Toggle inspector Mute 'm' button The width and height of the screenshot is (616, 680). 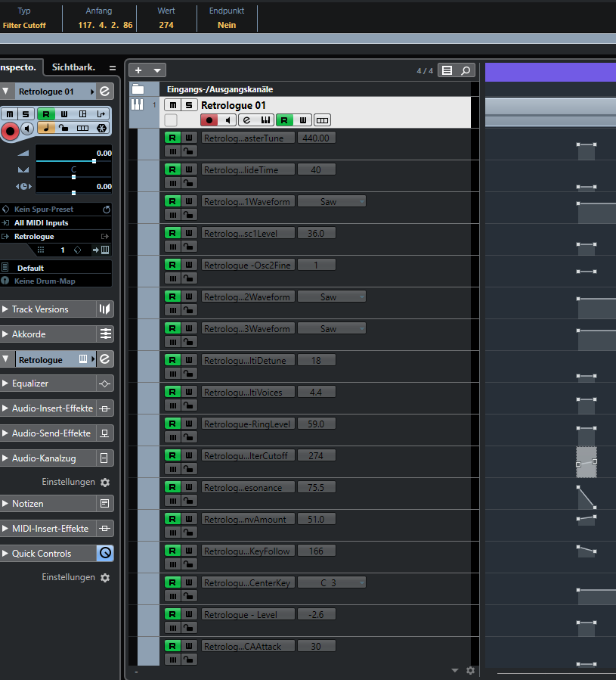click(x=10, y=114)
